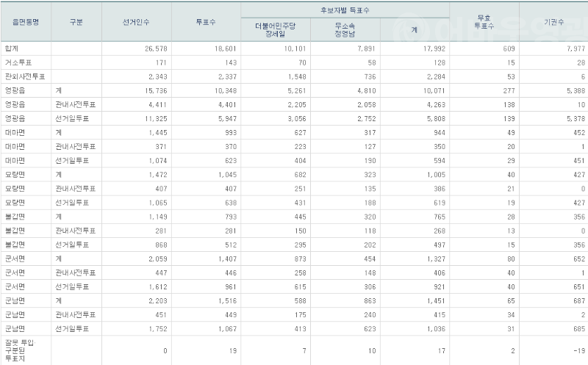Click the candidate total cell 17,992

pos(434,48)
